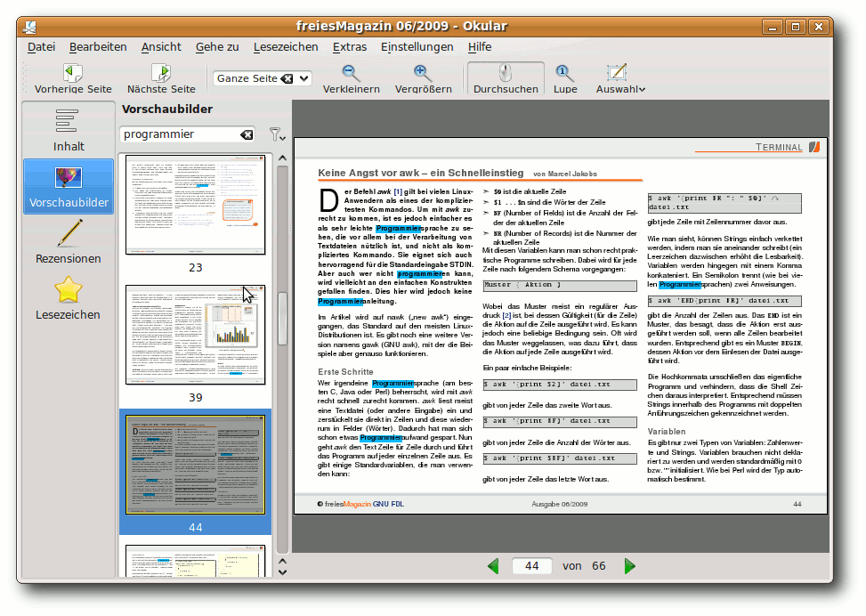Click code box Muster { Aktion }

pyautogui.click(x=560, y=286)
